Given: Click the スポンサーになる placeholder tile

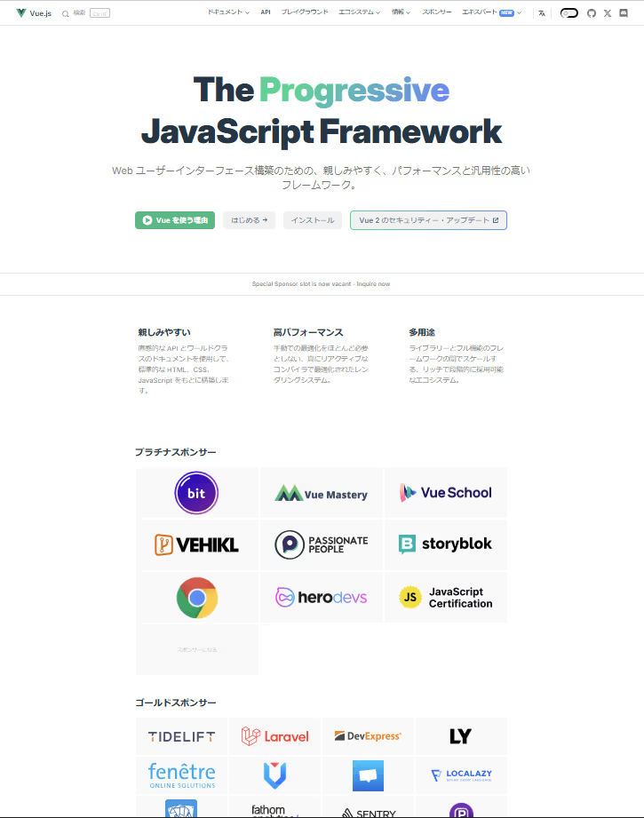Looking at the screenshot, I should coord(196,649).
